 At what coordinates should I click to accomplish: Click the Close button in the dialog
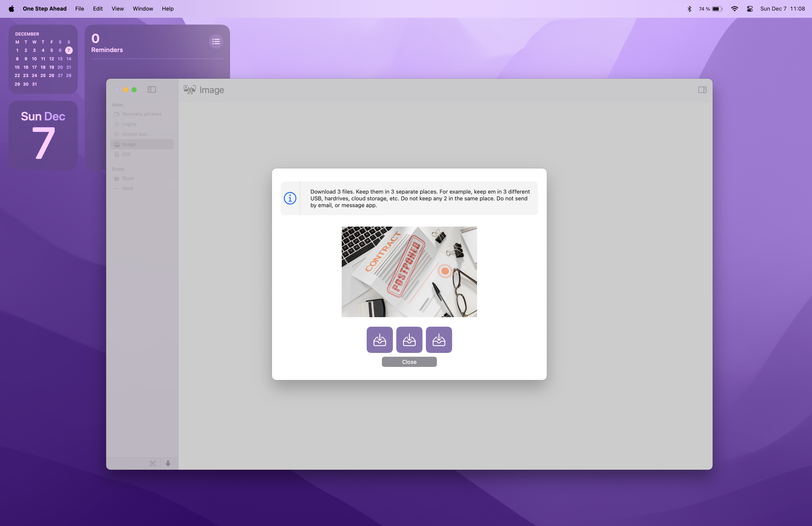click(x=409, y=361)
